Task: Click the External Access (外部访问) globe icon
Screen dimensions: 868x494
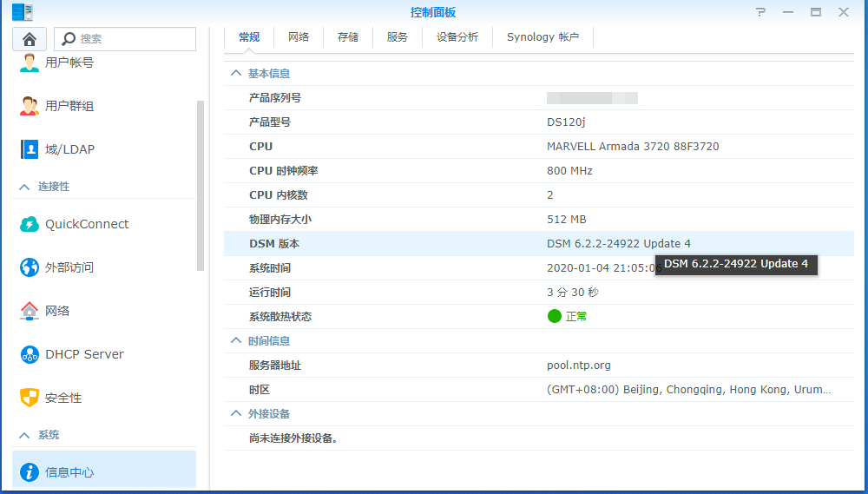Action: (30, 267)
